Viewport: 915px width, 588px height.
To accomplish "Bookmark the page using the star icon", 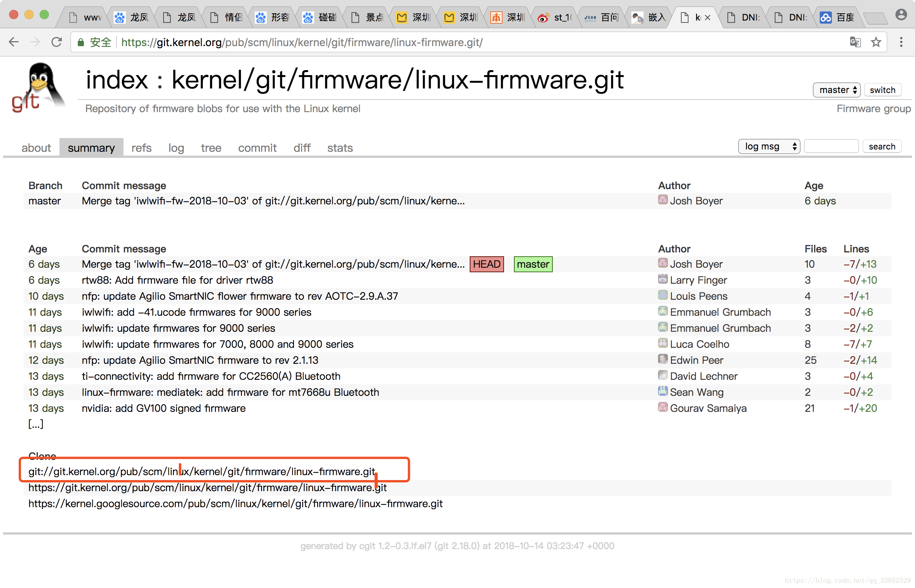I will [x=876, y=42].
